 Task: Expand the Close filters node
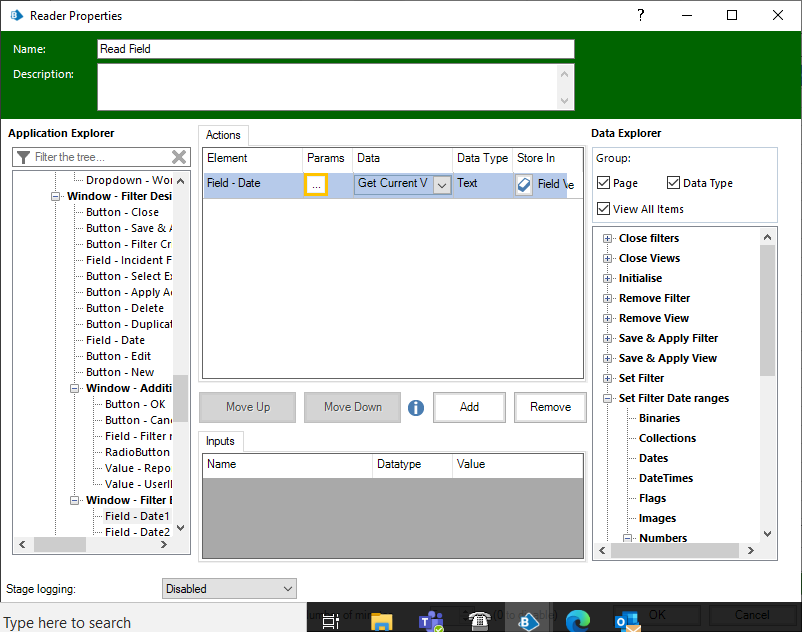[x=607, y=238]
